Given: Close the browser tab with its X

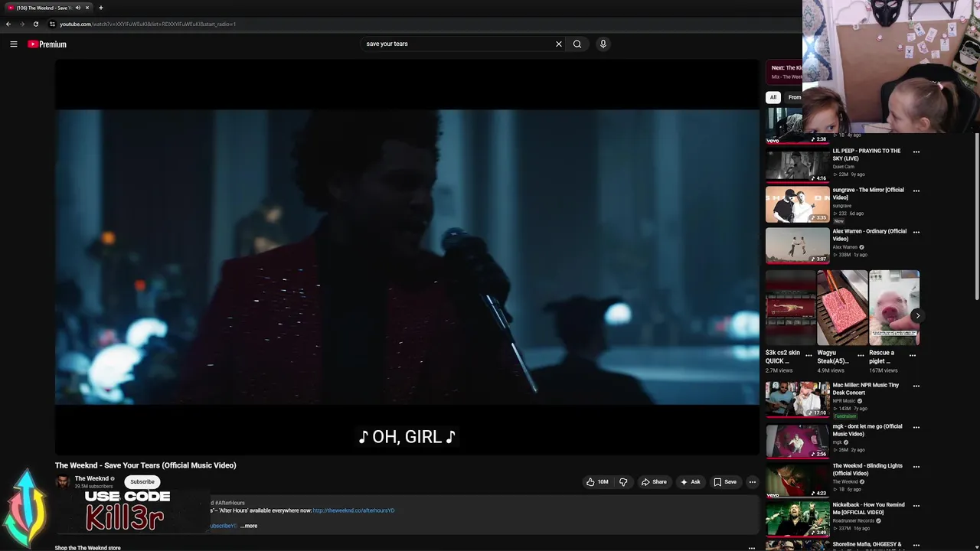Looking at the screenshot, I should click(87, 8).
